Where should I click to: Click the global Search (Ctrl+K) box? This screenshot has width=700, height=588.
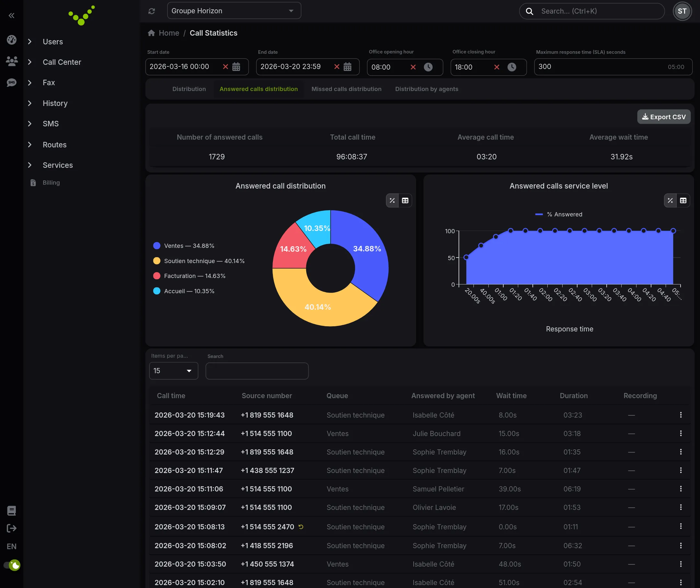click(592, 11)
